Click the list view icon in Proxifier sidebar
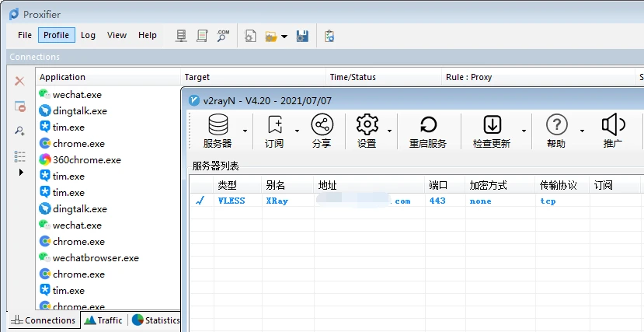 [19, 156]
